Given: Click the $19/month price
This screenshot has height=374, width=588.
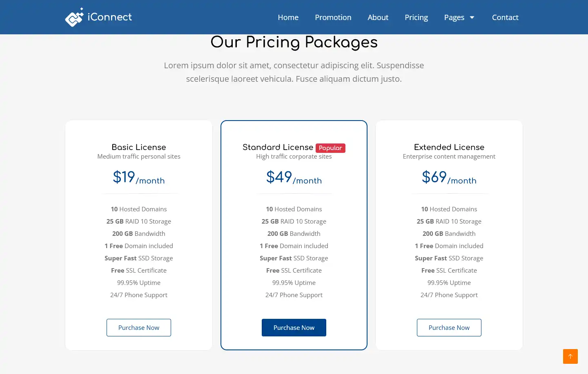Looking at the screenshot, I should tap(139, 177).
